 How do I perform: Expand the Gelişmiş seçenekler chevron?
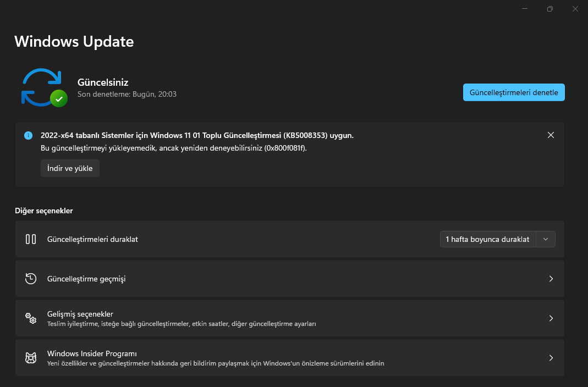[551, 318]
